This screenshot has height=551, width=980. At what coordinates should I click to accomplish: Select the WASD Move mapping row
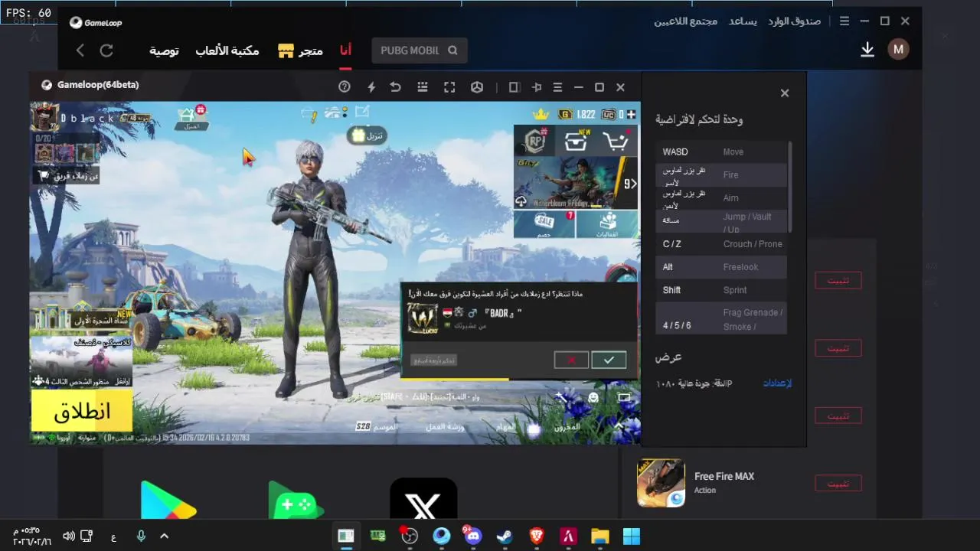tap(721, 152)
